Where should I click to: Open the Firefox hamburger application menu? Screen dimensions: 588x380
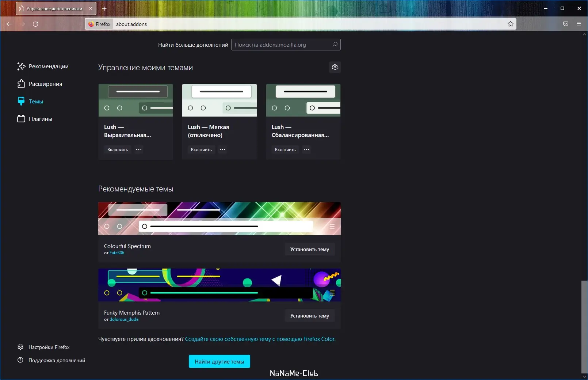579,24
